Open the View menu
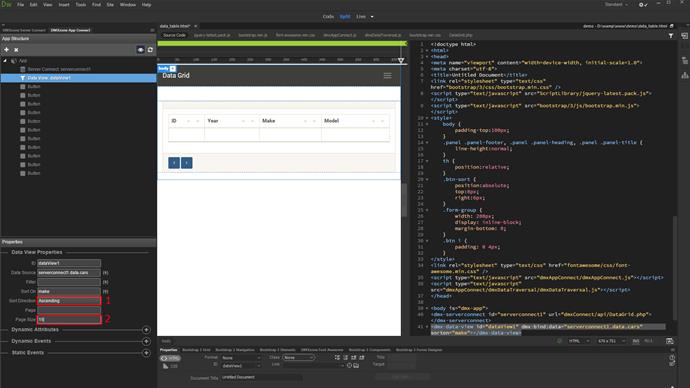 48,5
